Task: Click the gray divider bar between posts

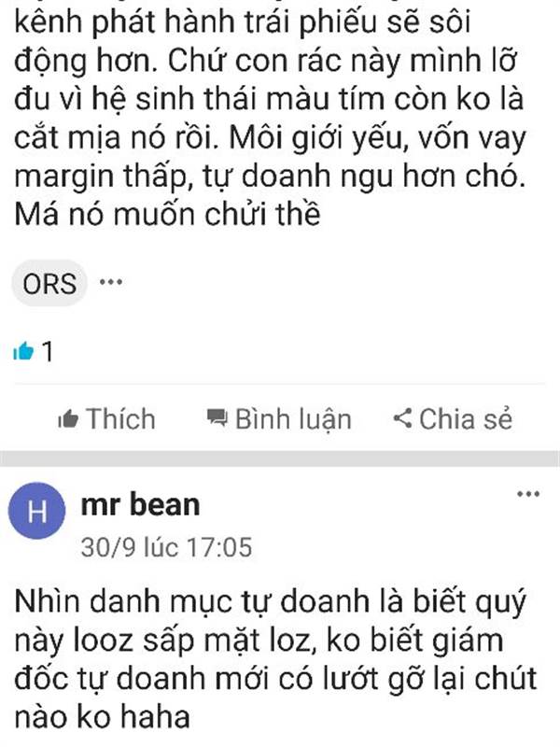Action: (x=280, y=458)
